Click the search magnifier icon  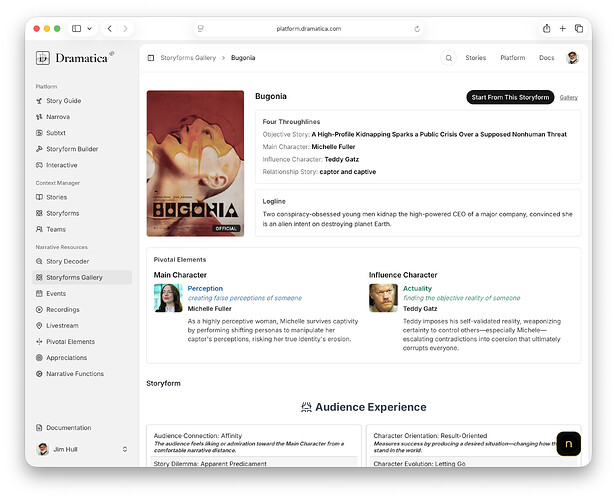click(448, 58)
